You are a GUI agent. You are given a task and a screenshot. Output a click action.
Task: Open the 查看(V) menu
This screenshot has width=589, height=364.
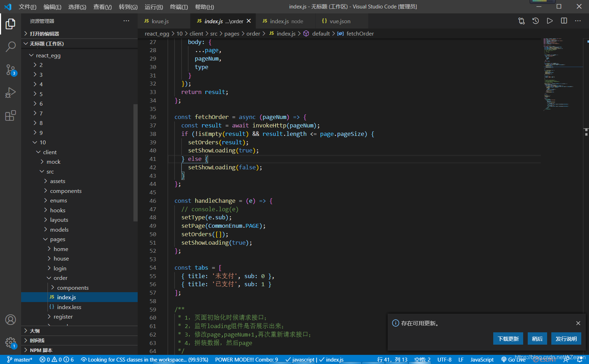coord(102,7)
